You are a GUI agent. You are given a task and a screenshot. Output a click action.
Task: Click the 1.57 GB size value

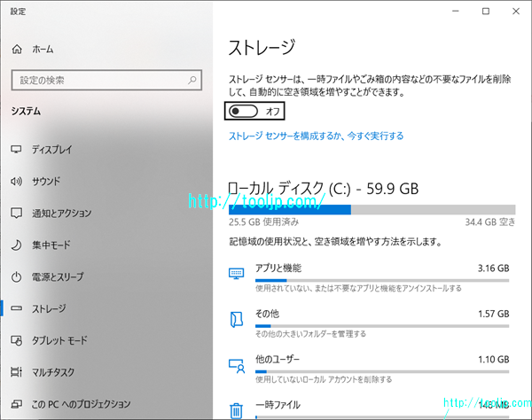click(x=493, y=314)
